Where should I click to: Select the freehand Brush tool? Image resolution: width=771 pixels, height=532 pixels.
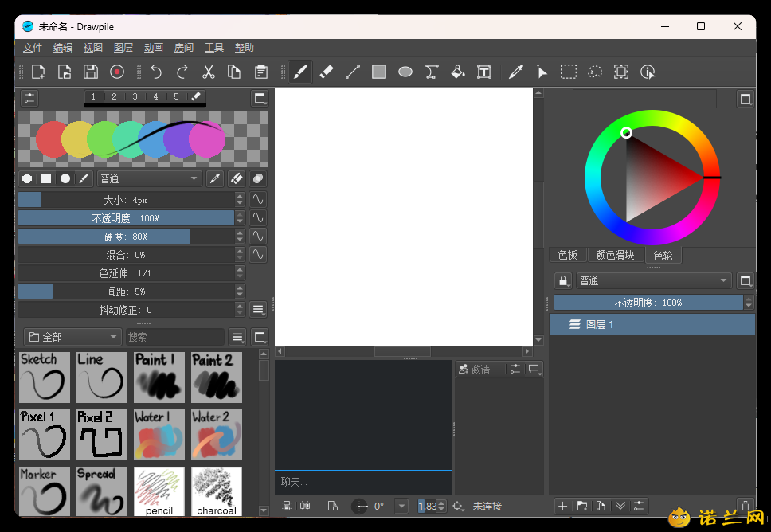(x=300, y=72)
